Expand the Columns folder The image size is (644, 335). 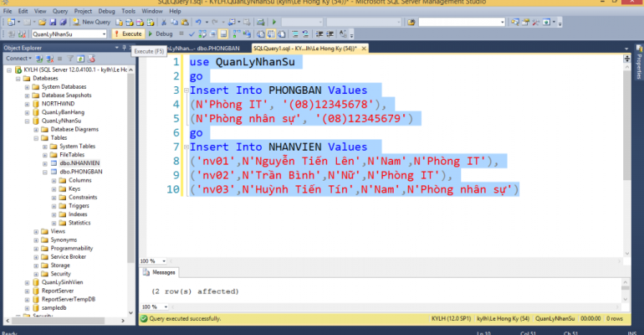(x=54, y=180)
